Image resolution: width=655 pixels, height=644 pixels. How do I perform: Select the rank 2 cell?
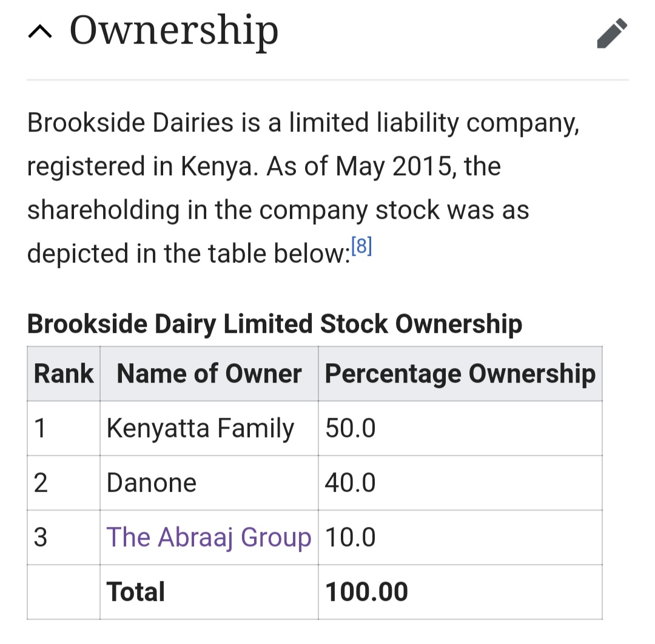tap(41, 483)
